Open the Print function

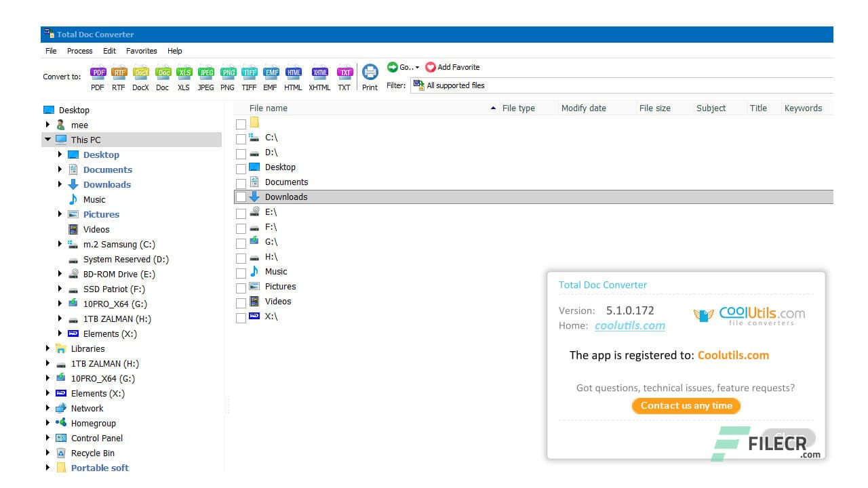(x=370, y=73)
